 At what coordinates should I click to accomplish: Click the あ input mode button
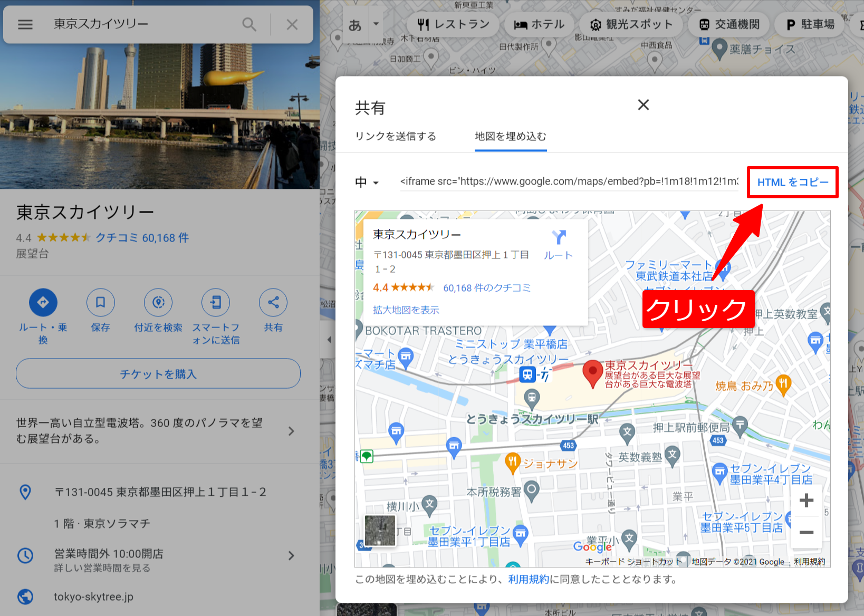point(355,25)
